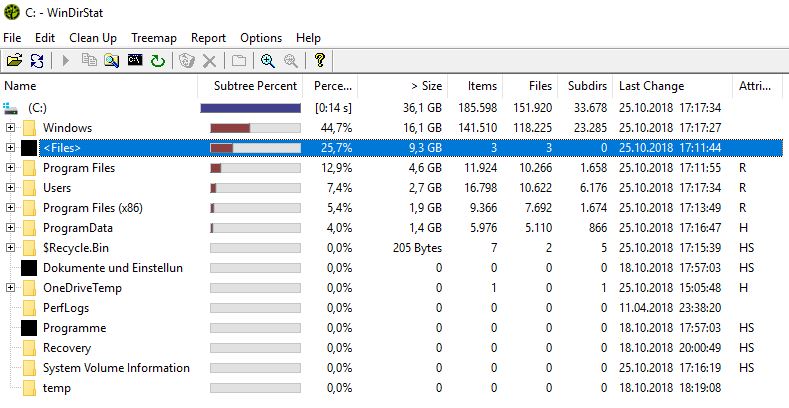The width and height of the screenshot is (789, 408).
Task: Select the Program Files (x86) row
Action: [392, 208]
